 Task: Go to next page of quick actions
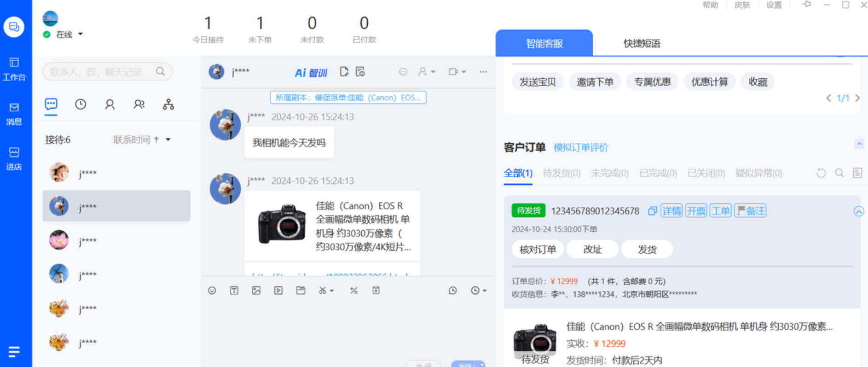tap(857, 98)
